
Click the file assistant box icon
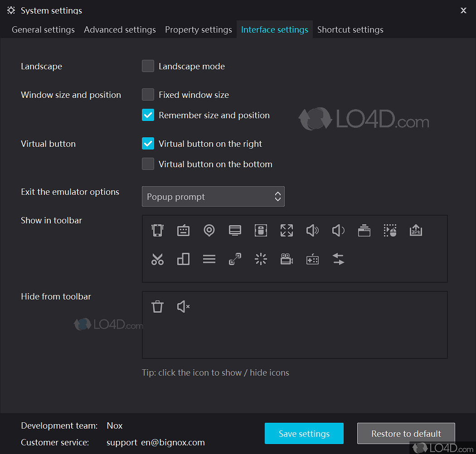364,230
